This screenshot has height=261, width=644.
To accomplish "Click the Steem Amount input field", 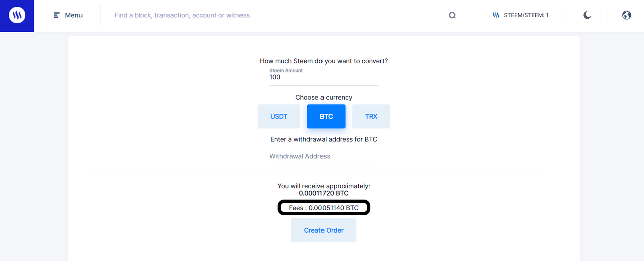I will 324,78.
